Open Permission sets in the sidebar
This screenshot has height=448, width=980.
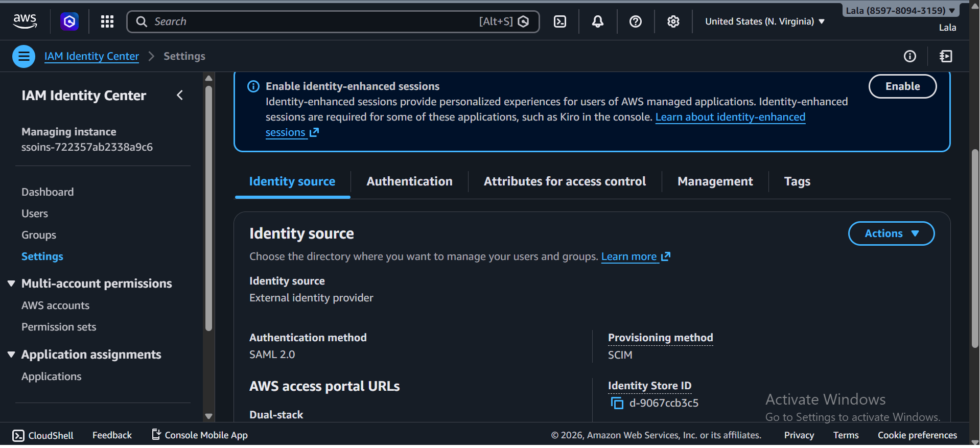click(x=59, y=327)
